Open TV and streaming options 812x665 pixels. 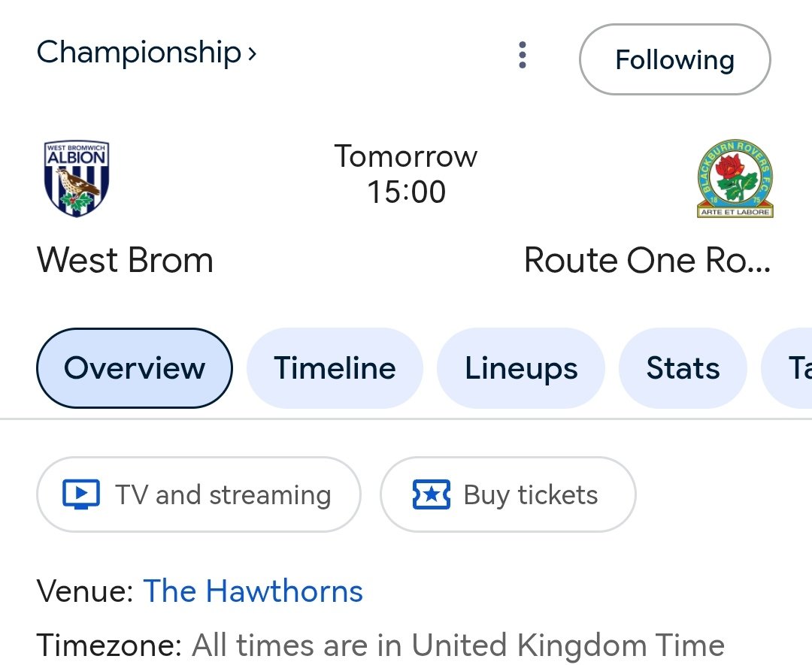198,494
